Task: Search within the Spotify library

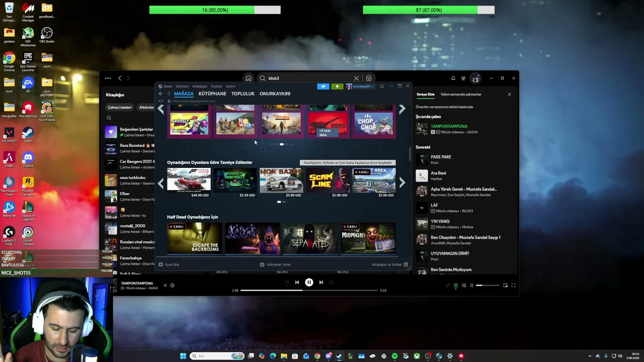Action: coord(109,118)
